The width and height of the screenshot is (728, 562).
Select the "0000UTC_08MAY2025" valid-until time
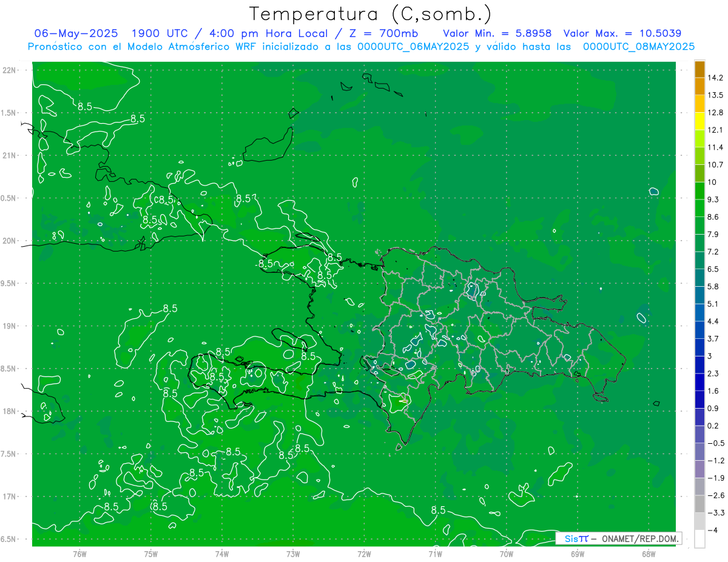639,46
